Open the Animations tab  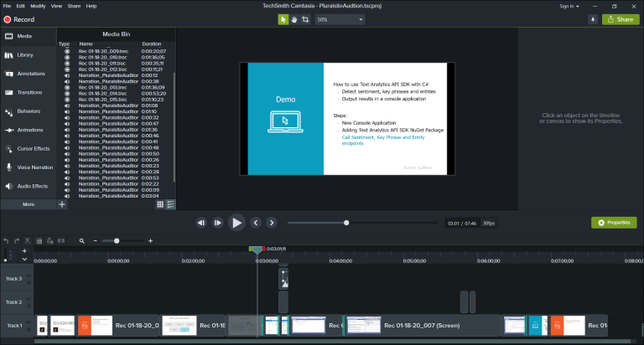[28, 130]
